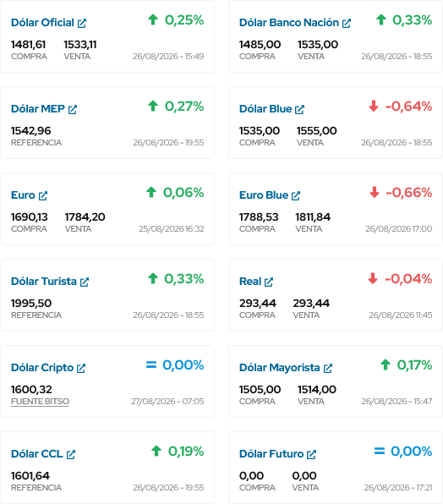This screenshot has width=443, height=504.
Task: Click Dólar Cripto 0,00% variation indicator
Action: click(x=175, y=364)
